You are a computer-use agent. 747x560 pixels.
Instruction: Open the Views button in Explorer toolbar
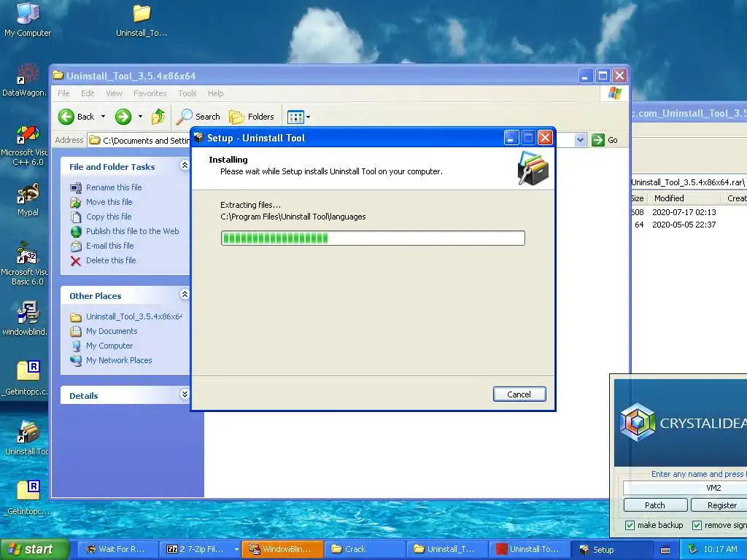(295, 117)
